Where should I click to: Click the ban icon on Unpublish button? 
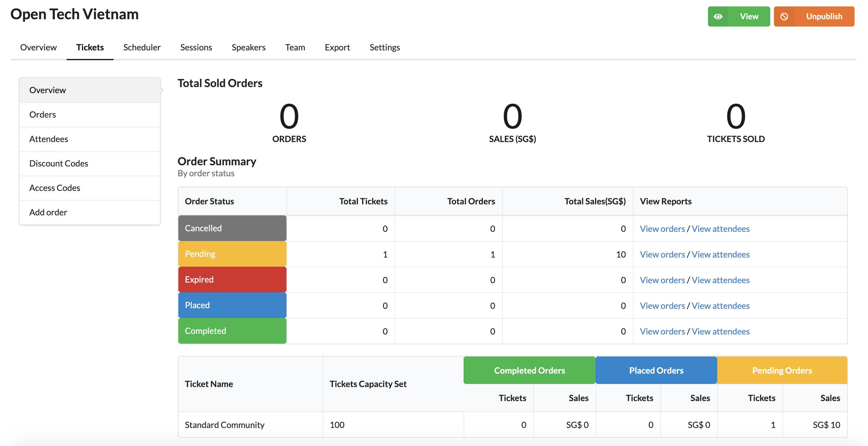pyautogui.click(x=784, y=16)
